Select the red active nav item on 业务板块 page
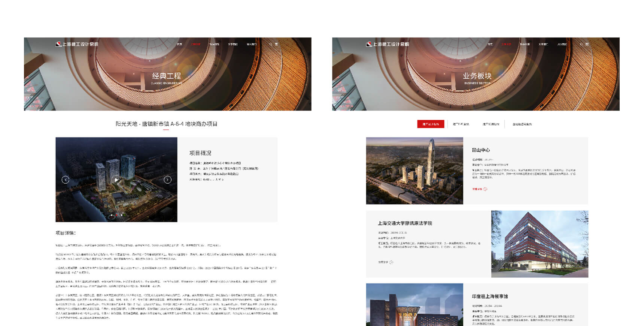 tap(506, 44)
